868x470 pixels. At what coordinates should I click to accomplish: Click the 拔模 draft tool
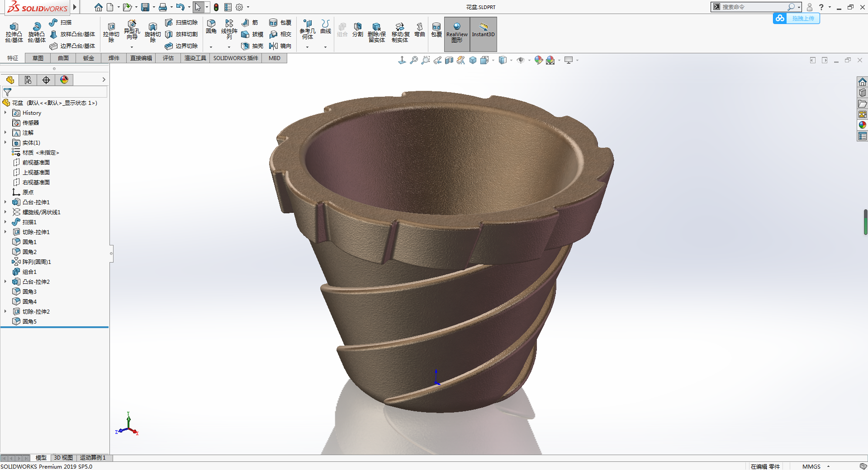coord(252,34)
